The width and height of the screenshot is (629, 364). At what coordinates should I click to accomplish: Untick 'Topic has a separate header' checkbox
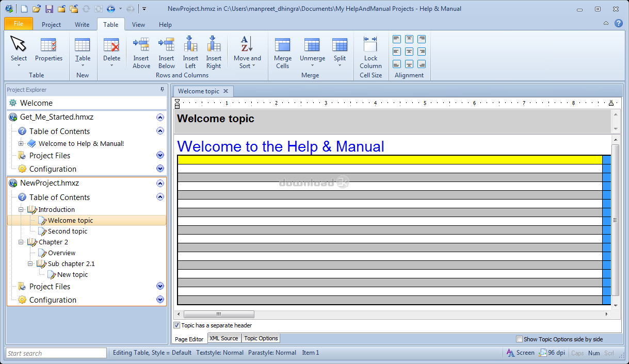(x=177, y=325)
